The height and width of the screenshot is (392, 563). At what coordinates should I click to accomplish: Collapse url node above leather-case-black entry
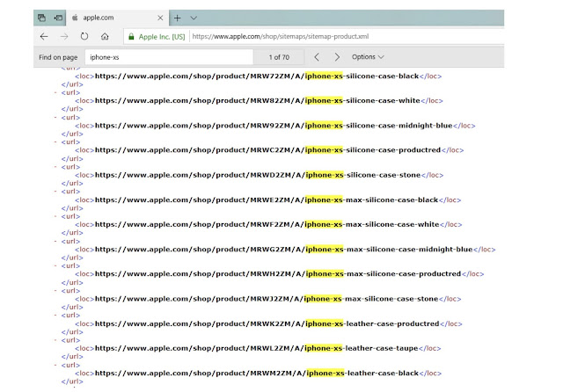tap(55, 365)
